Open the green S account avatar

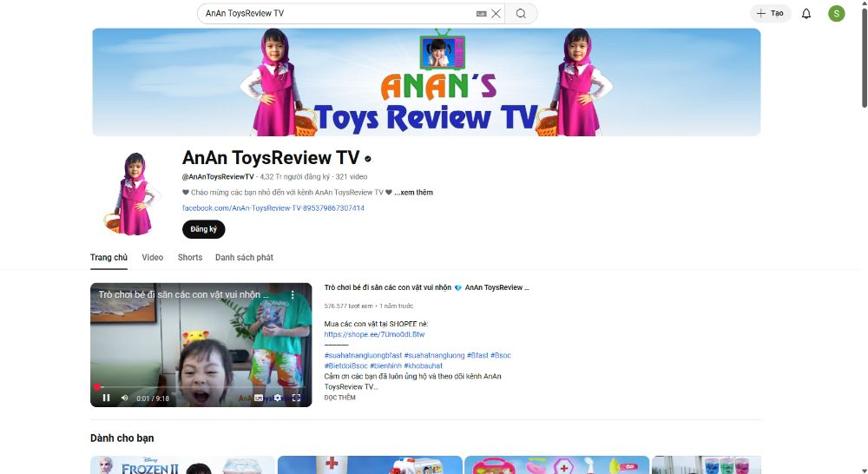click(836, 13)
